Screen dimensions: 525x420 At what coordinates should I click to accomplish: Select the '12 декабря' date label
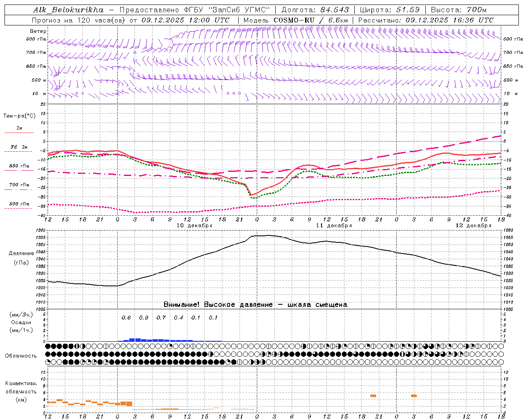tap(473, 226)
